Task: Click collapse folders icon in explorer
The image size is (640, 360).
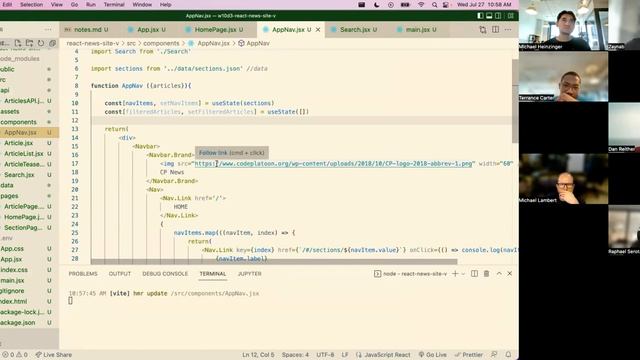Action: [52, 43]
